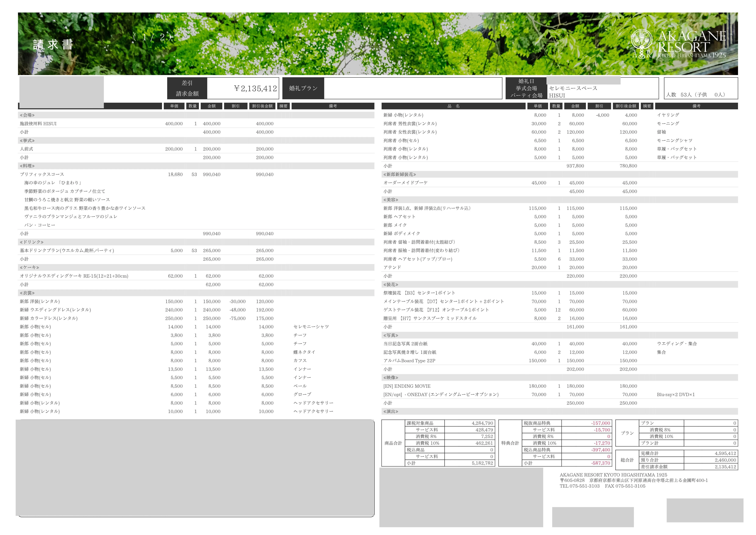Select the オーダーメイドブーケ item
Image resolution: width=756 pixels, height=535 pixels.
[x=405, y=183]
